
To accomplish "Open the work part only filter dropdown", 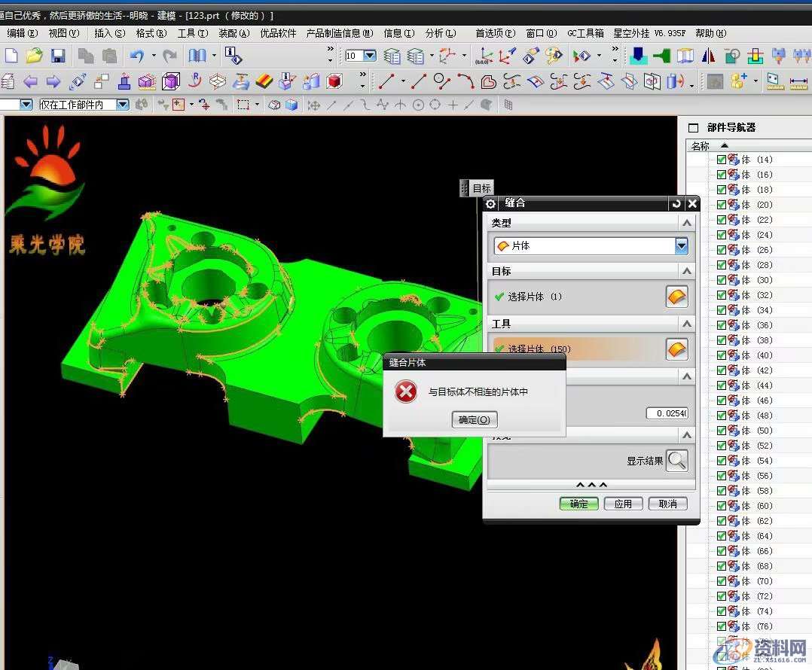I will click(x=122, y=105).
